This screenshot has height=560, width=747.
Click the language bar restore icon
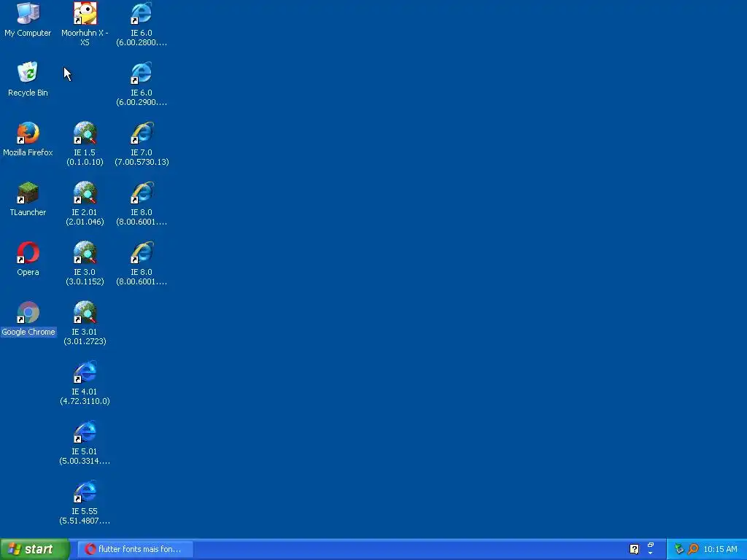point(650,545)
